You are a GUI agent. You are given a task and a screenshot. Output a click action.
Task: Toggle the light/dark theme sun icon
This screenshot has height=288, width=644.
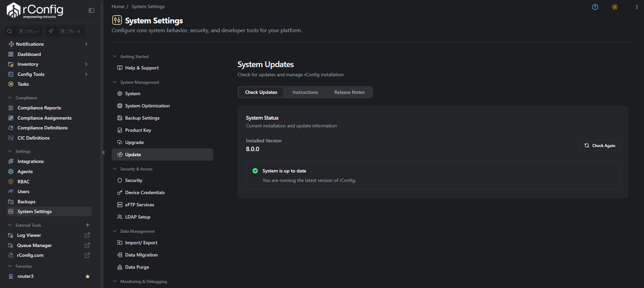click(x=615, y=7)
